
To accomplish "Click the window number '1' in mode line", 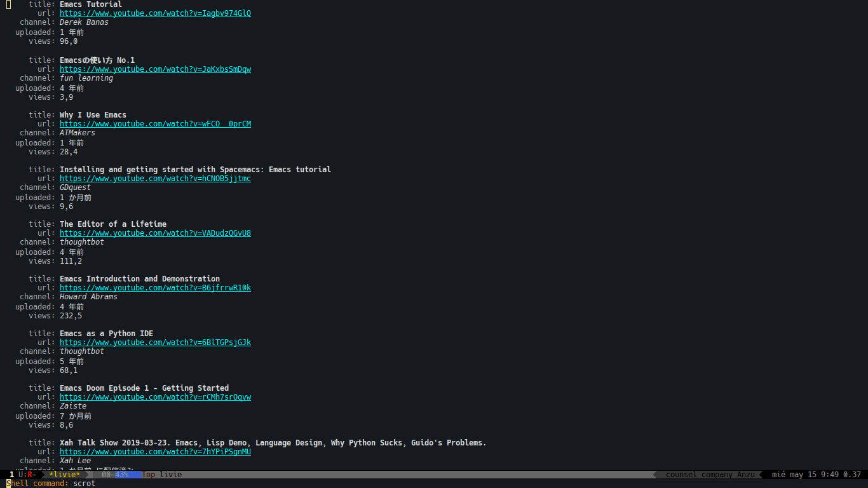I will click(11, 475).
